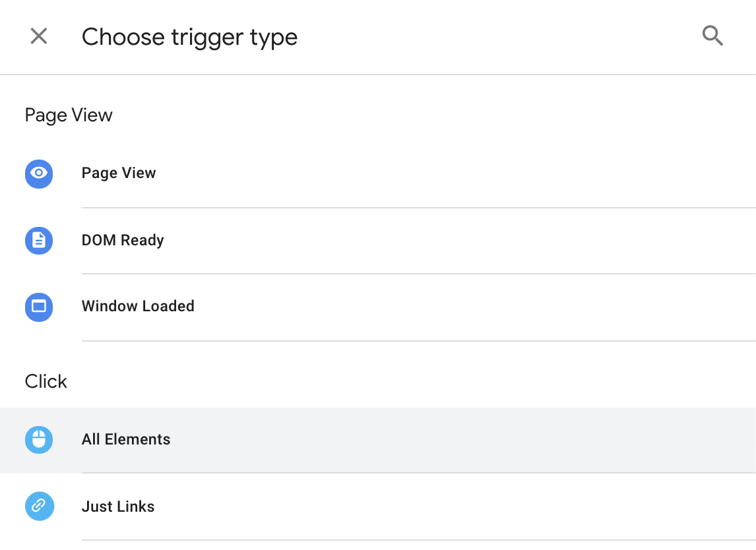Screen dimensions: 756x550
Task: Choose the DOM Ready trigger label
Action: coord(123,241)
